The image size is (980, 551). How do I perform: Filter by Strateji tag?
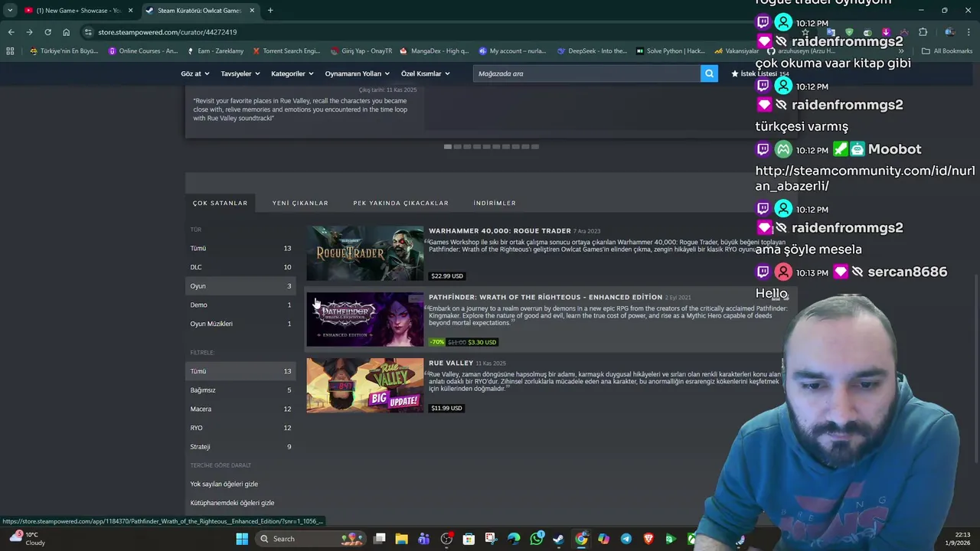(x=240, y=446)
